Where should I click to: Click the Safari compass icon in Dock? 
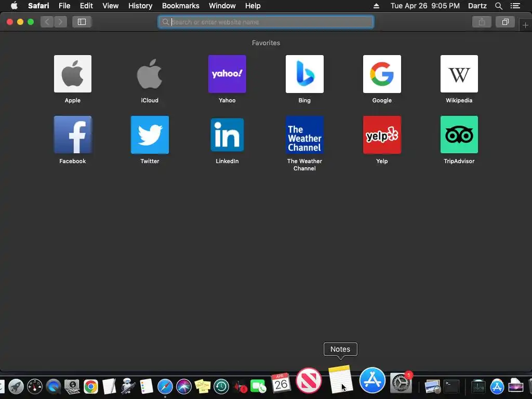(165, 386)
